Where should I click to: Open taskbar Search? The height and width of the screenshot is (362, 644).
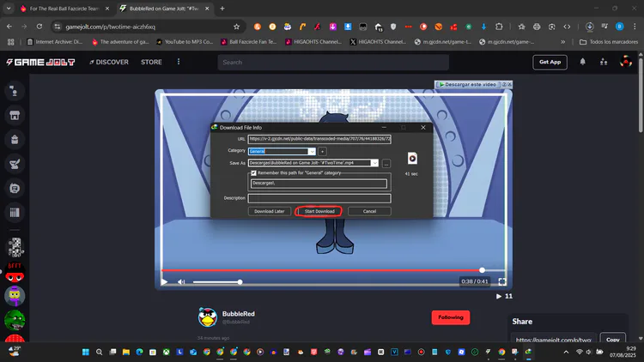[x=99, y=353]
